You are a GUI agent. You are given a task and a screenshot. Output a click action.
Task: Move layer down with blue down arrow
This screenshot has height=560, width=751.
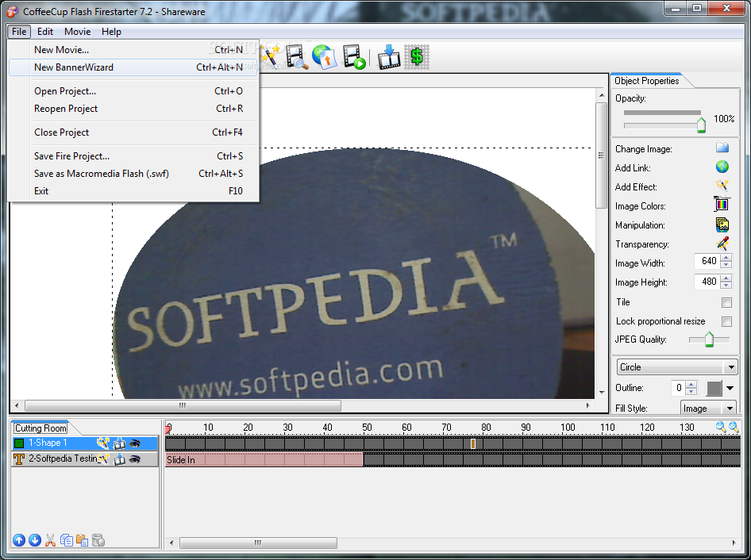(34, 540)
